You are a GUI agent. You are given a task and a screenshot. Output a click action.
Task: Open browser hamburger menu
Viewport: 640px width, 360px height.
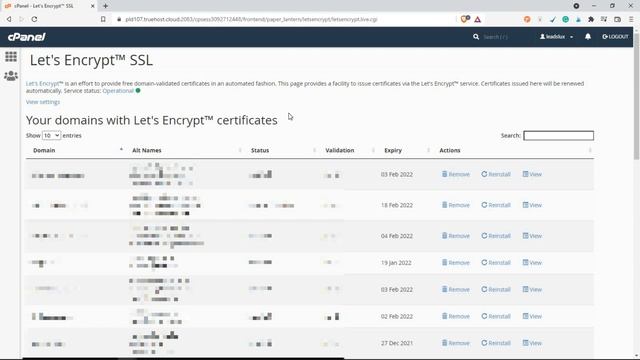click(631, 19)
